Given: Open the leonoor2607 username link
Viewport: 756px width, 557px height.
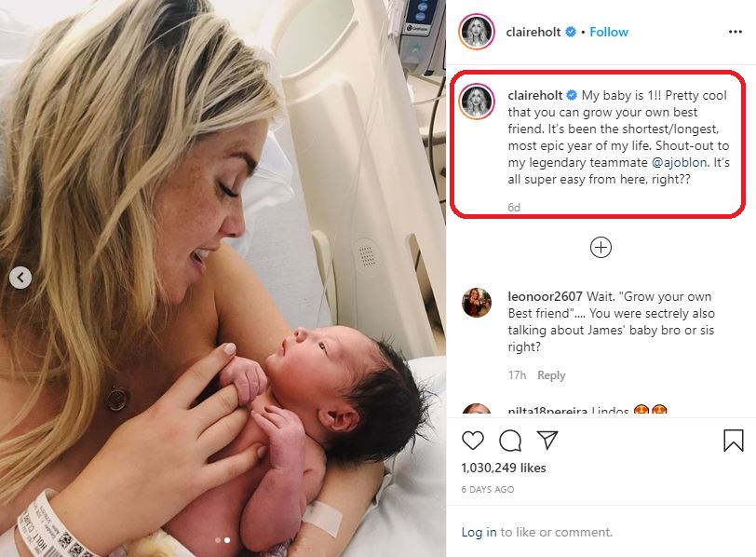Looking at the screenshot, I should coord(545,296).
